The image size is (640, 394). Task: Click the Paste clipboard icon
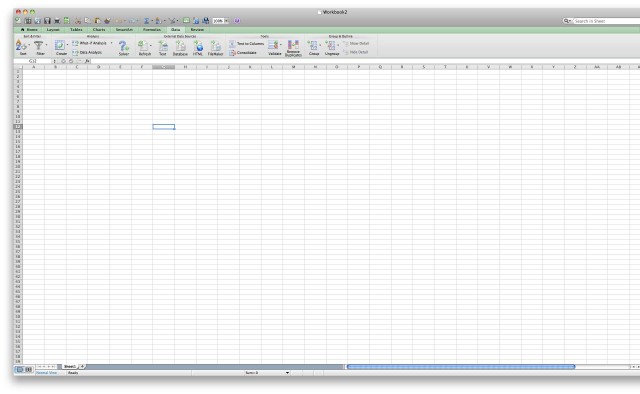tap(98, 21)
